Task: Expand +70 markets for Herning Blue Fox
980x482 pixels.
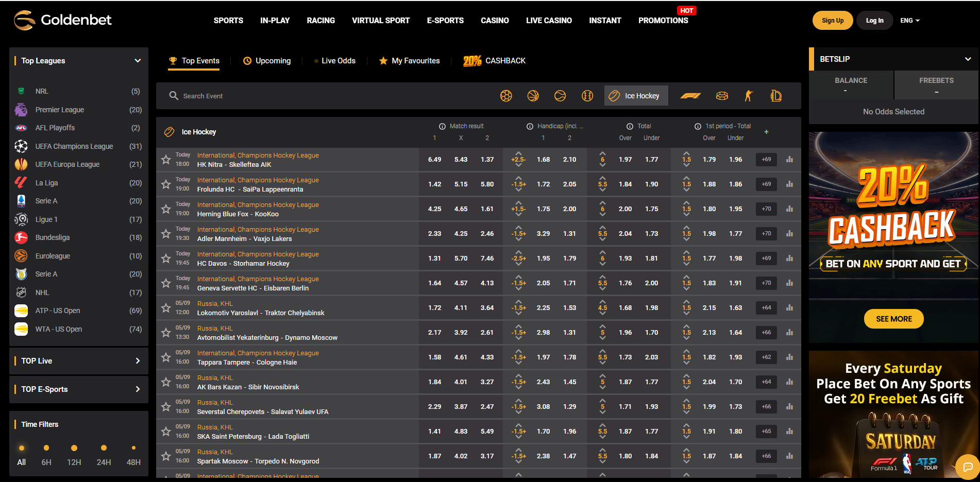Action: pos(766,209)
